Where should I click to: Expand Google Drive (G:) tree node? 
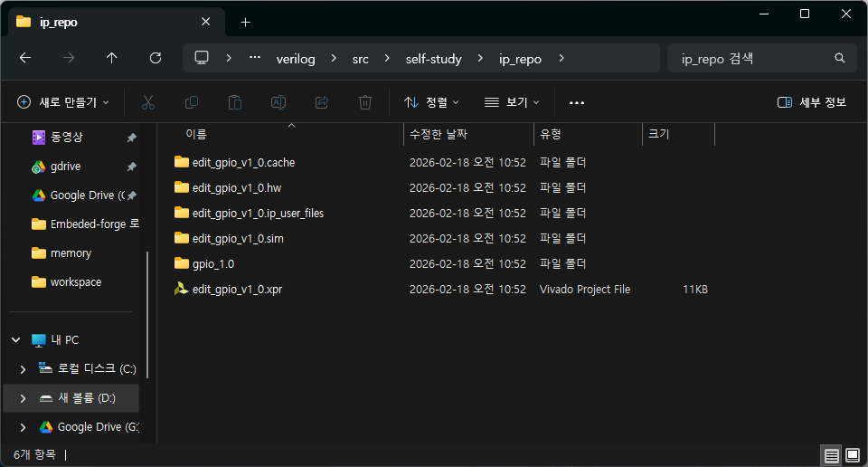click(x=23, y=427)
